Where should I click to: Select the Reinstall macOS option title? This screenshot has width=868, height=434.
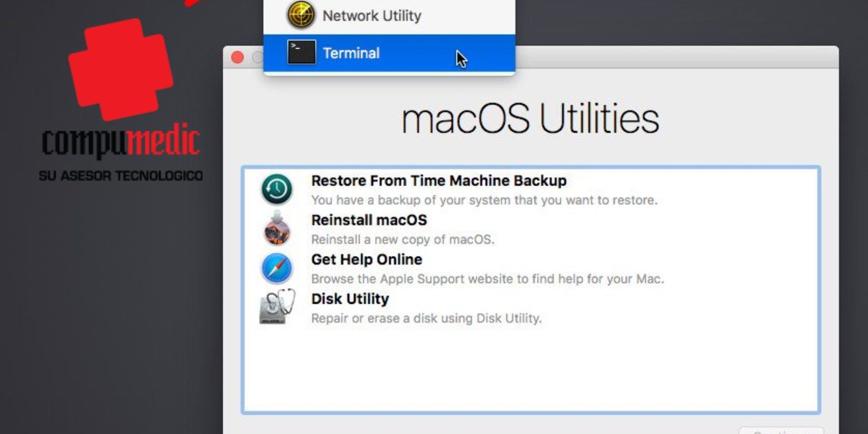pos(369,220)
